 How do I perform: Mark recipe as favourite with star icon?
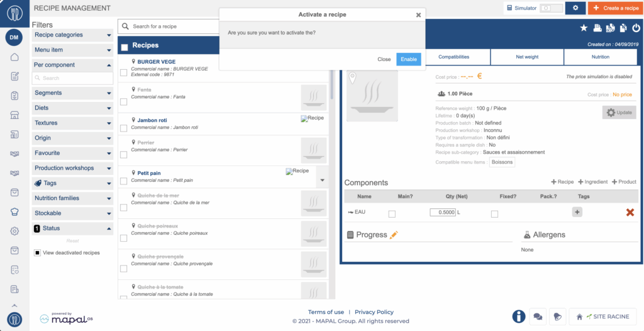coord(583,28)
